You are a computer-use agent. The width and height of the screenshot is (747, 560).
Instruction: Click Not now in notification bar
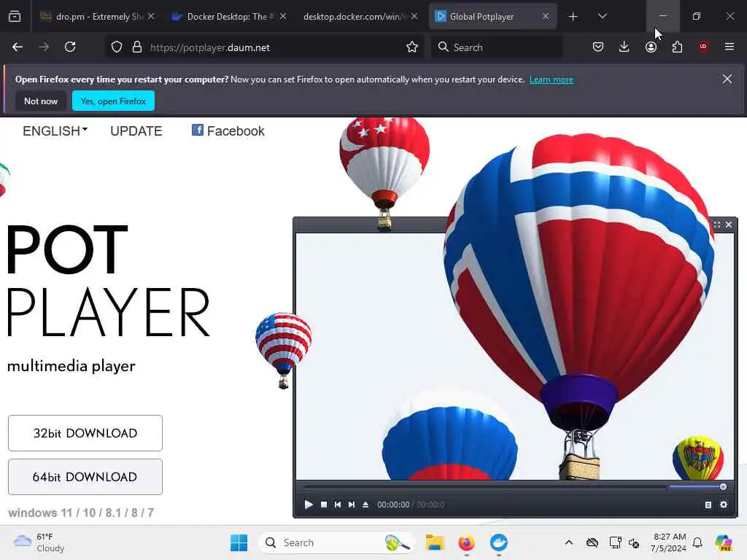click(x=41, y=101)
